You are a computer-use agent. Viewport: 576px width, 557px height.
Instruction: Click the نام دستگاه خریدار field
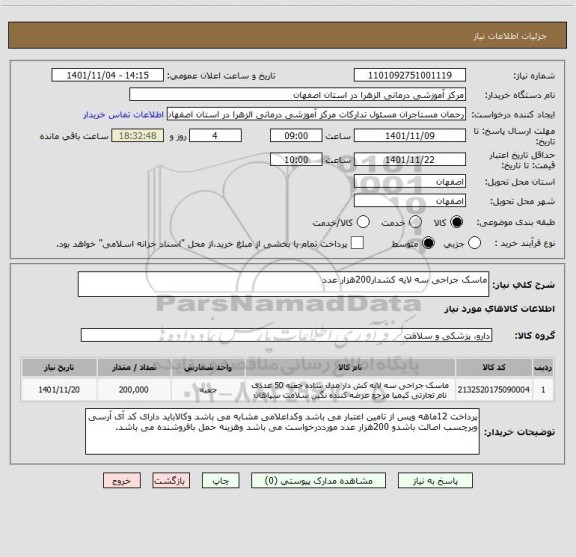pyautogui.click(x=298, y=95)
